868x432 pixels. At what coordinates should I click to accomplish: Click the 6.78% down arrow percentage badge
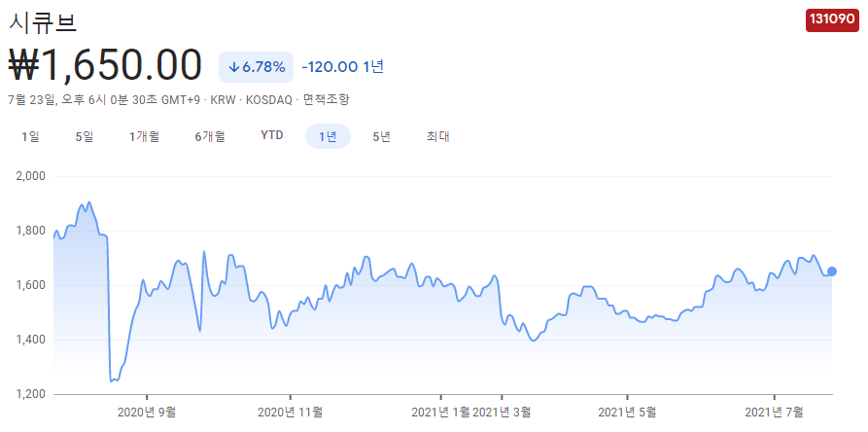(257, 67)
